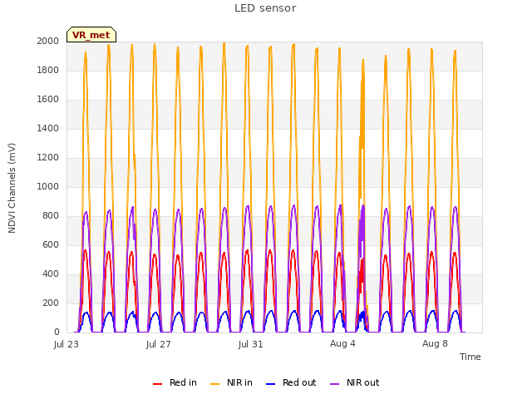Click the LED sensor chart title

[265, 8]
